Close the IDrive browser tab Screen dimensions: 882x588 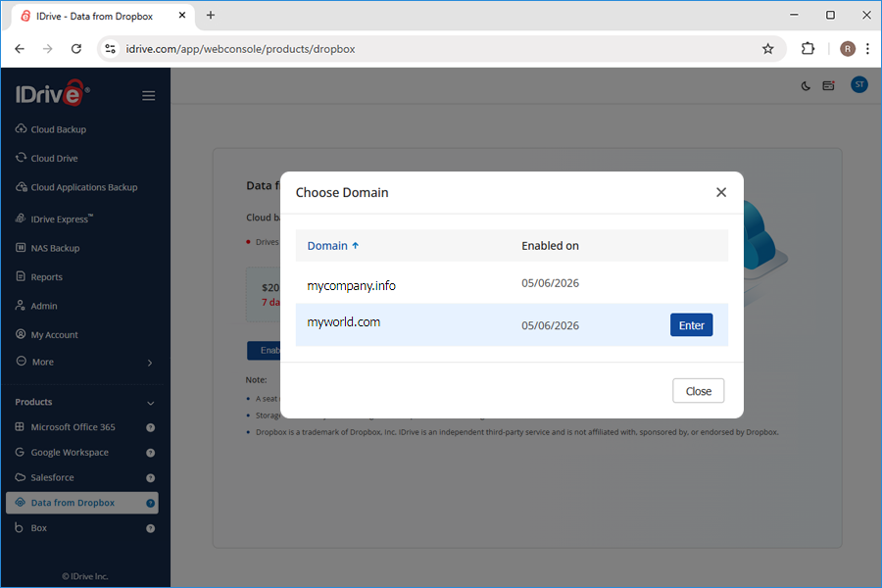pyautogui.click(x=181, y=16)
